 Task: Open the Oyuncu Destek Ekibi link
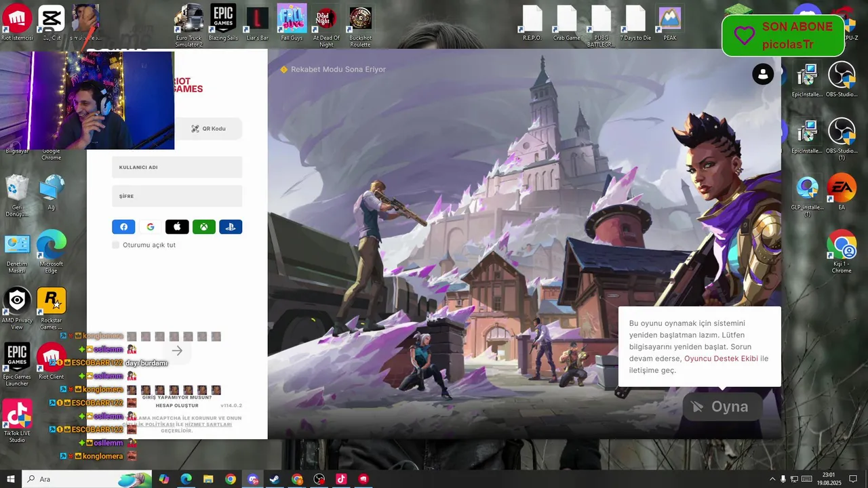coord(721,359)
